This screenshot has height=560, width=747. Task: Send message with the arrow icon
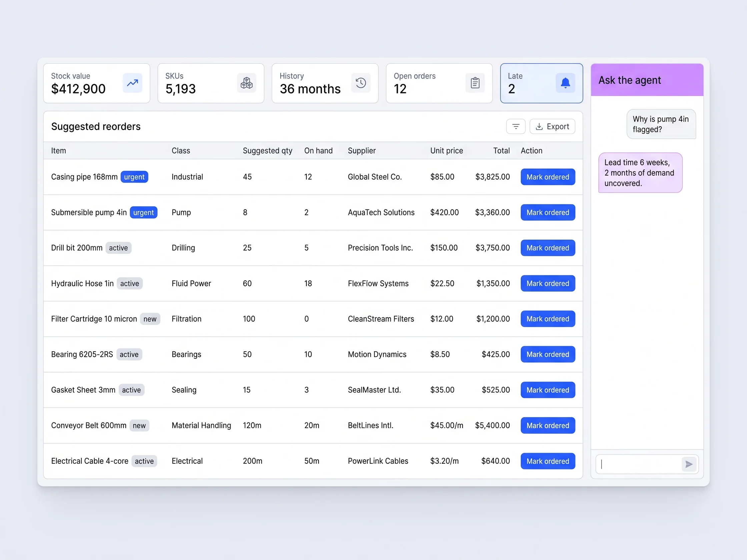click(x=689, y=464)
